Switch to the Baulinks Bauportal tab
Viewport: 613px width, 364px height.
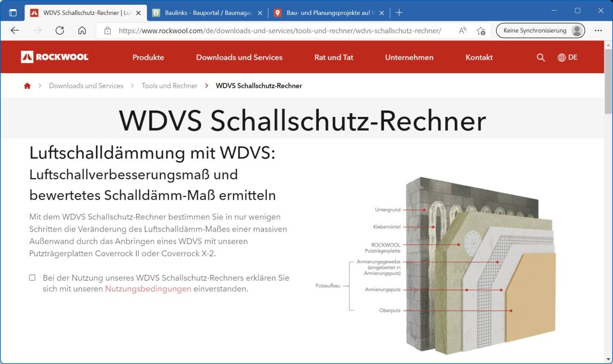[x=207, y=13]
